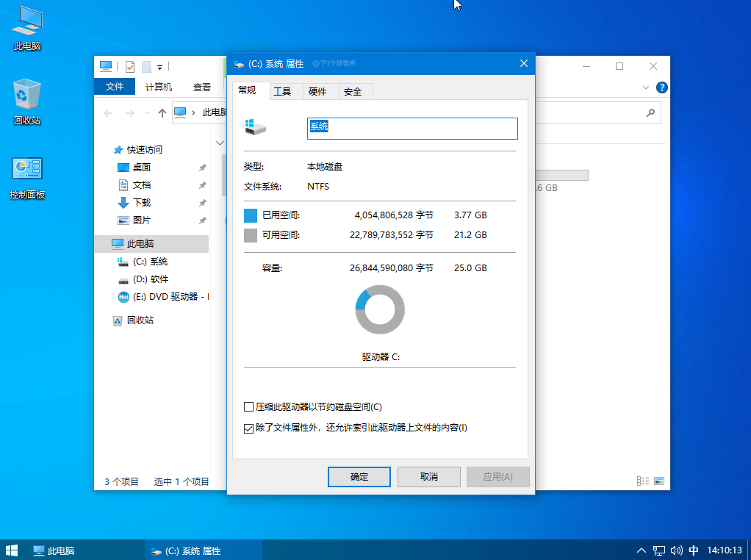Screen dimensions: 751x560
Task: Switch to the 工具 tab
Action: coord(282,91)
